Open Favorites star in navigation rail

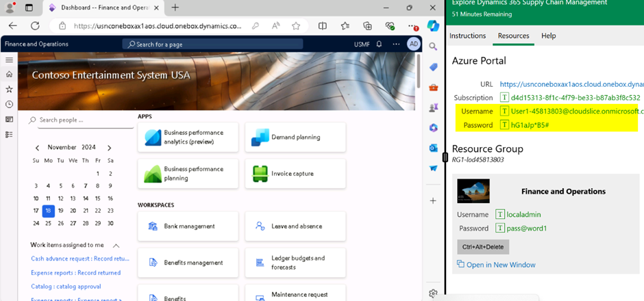(9, 90)
